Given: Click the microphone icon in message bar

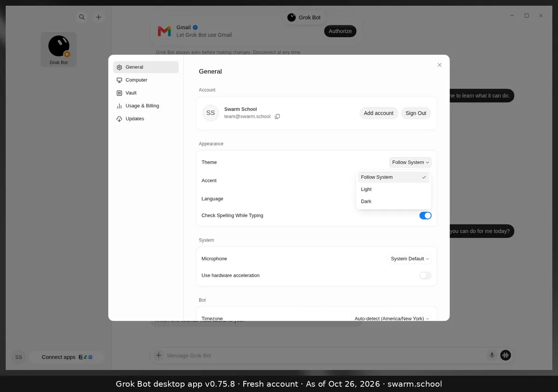Looking at the screenshot, I should click(x=492, y=355).
